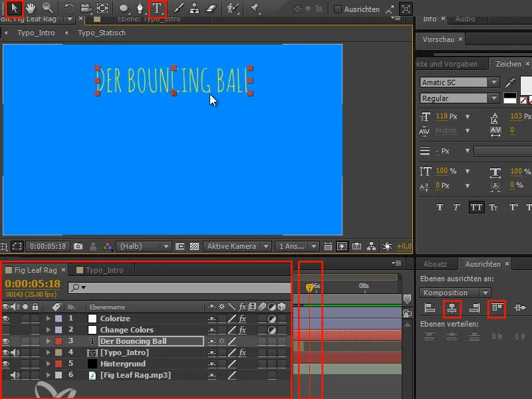Mute the Fig Leaf Rag.mp3 audio

coord(15,375)
